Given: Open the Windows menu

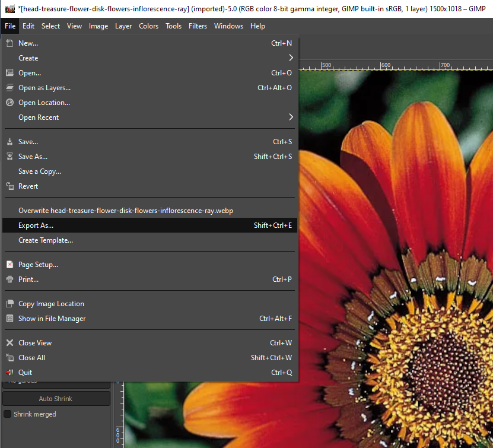Looking at the screenshot, I should tap(228, 26).
